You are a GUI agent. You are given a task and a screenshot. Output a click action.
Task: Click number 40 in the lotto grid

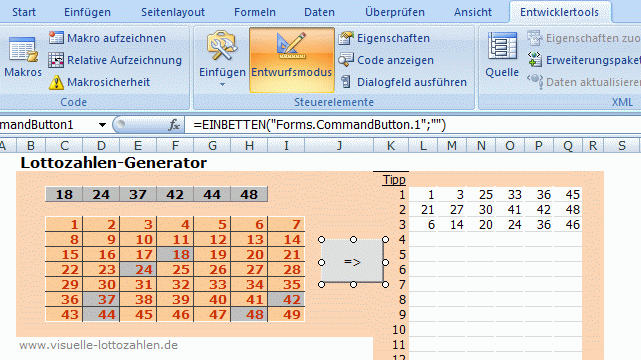[x=212, y=300]
